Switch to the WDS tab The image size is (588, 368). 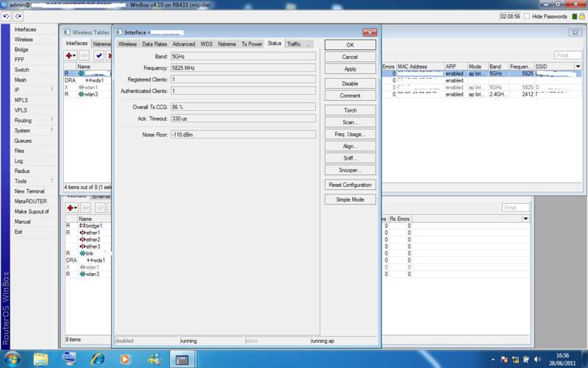point(207,44)
